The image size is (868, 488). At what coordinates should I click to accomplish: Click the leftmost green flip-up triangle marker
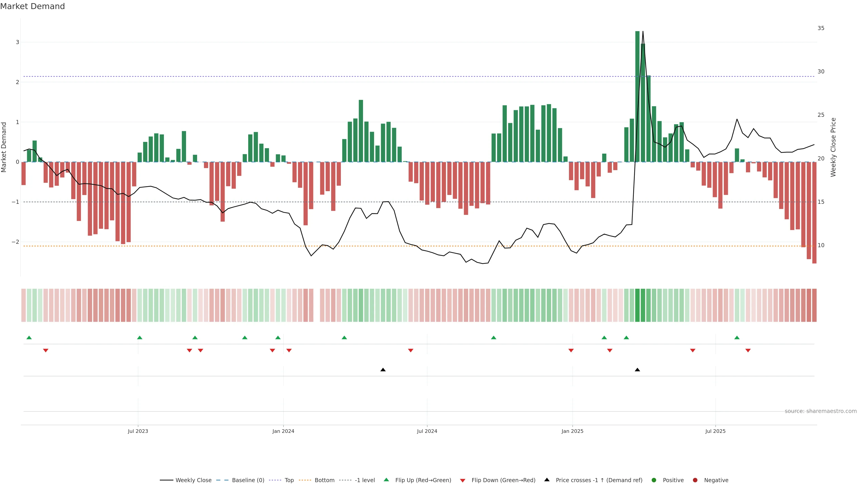(x=29, y=338)
